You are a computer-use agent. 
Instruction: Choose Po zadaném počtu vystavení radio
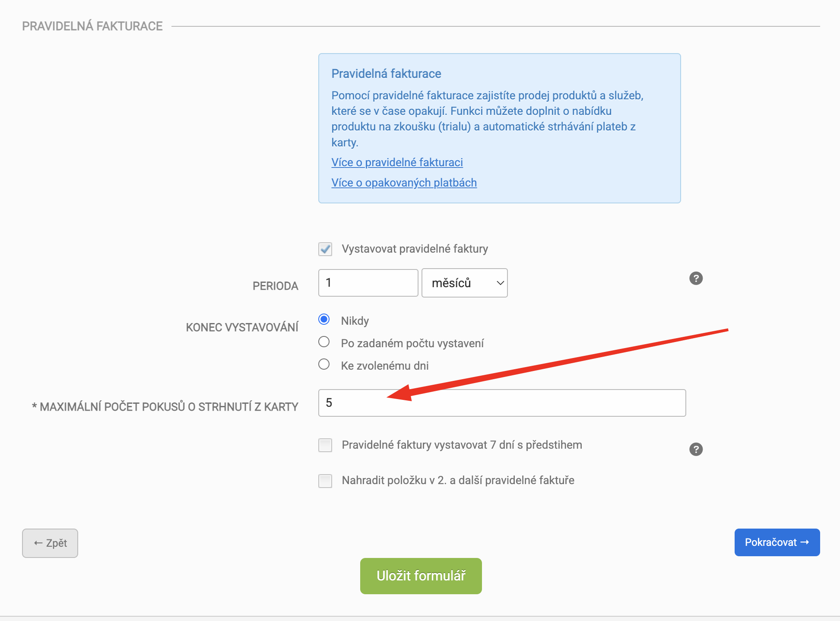tap(324, 342)
